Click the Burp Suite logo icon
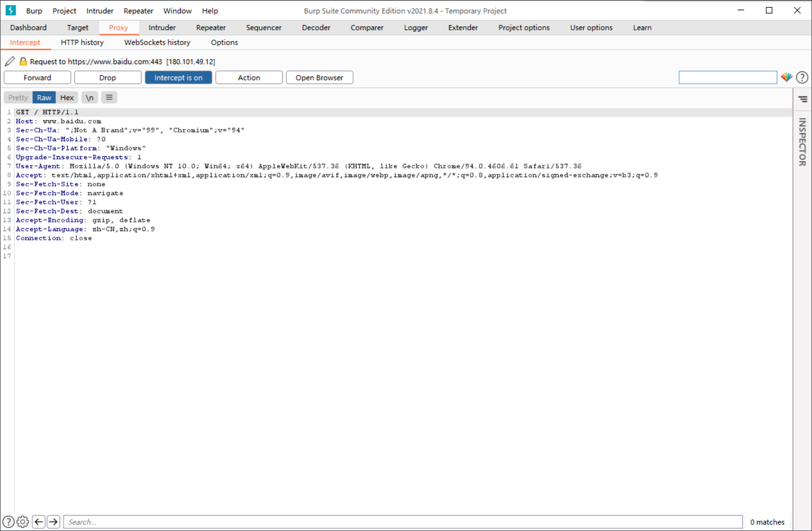Viewport: 812px width, 531px height. click(x=10, y=10)
